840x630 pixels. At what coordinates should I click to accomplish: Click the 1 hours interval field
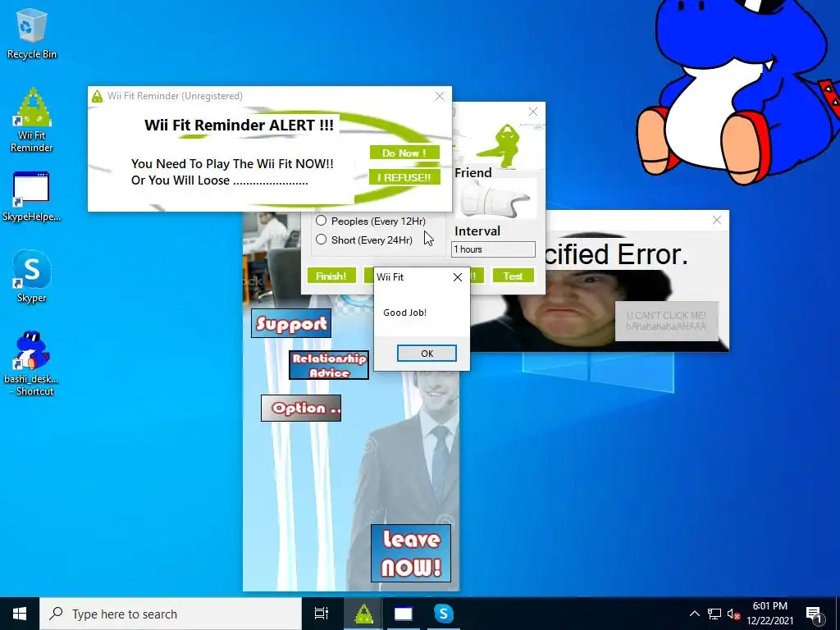493,249
